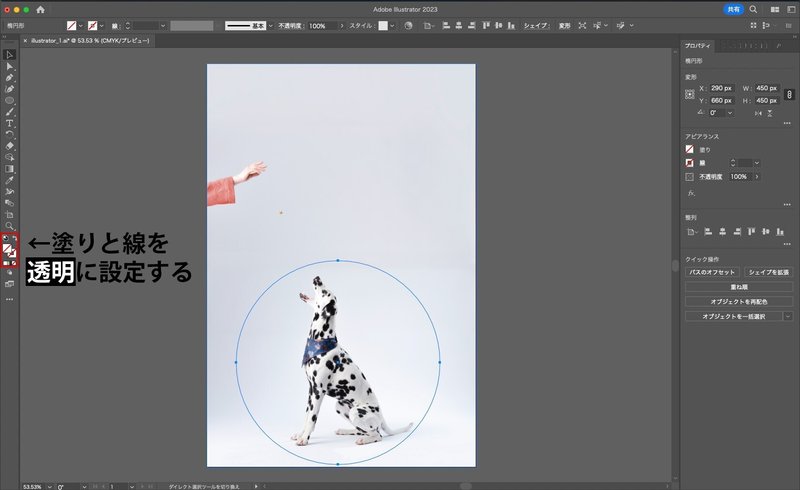Select the Eraser tool
Screen dimensions: 800x490
(x=9, y=146)
